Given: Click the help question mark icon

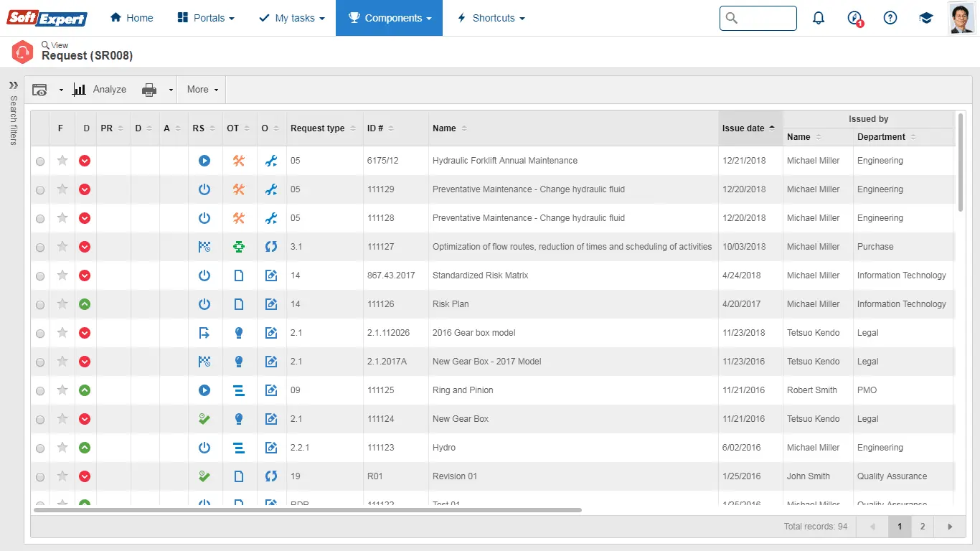Looking at the screenshot, I should pos(890,17).
